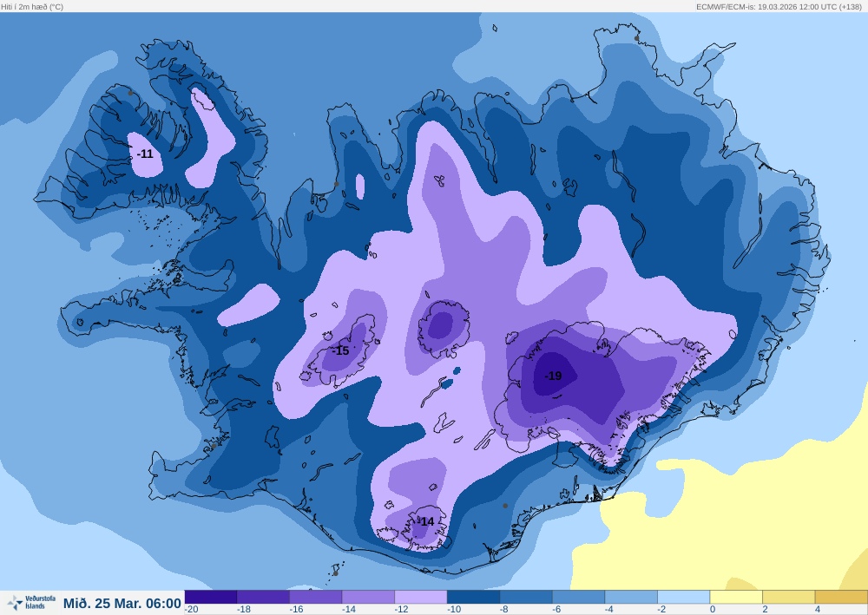Click the -8 legend scale label

pos(505,610)
